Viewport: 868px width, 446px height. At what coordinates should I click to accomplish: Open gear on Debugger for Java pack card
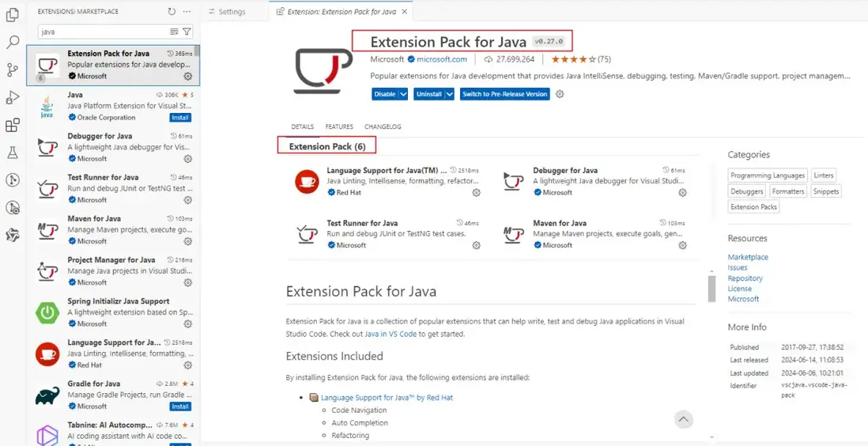coord(682,192)
